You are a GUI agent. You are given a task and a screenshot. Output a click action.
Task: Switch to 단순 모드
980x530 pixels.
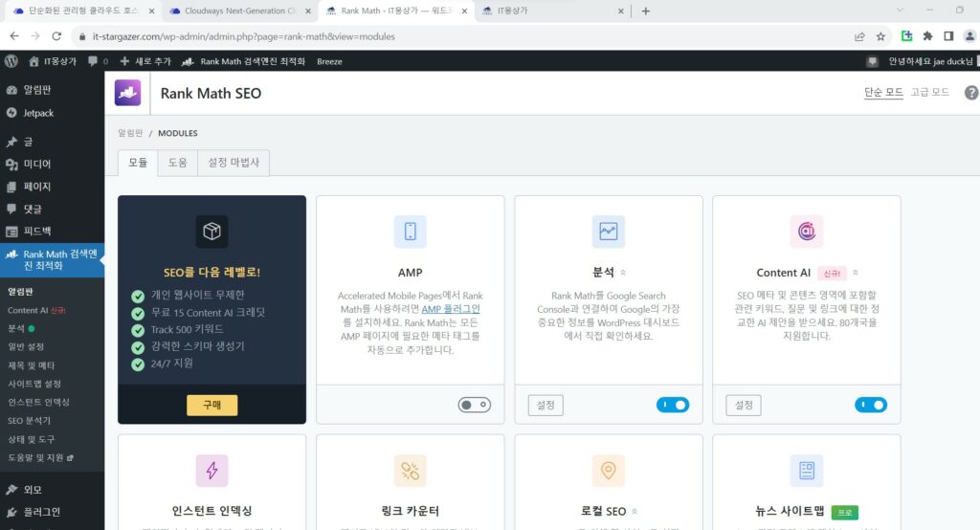click(883, 93)
